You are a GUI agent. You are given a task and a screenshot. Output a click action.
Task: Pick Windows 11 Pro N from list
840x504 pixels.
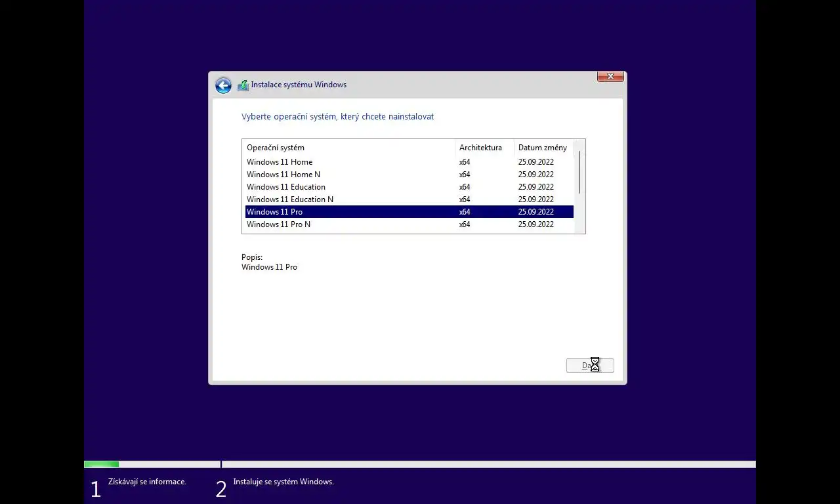[x=409, y=224]
